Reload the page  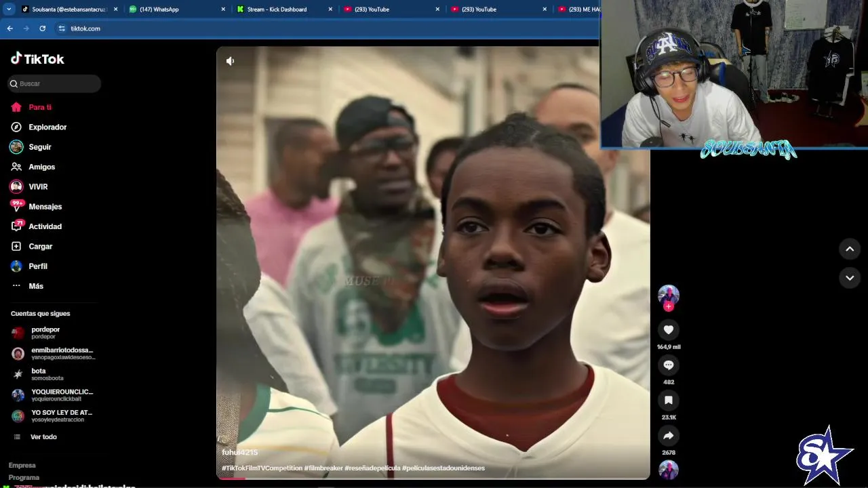pyautogui.click(x=42, y=28)
